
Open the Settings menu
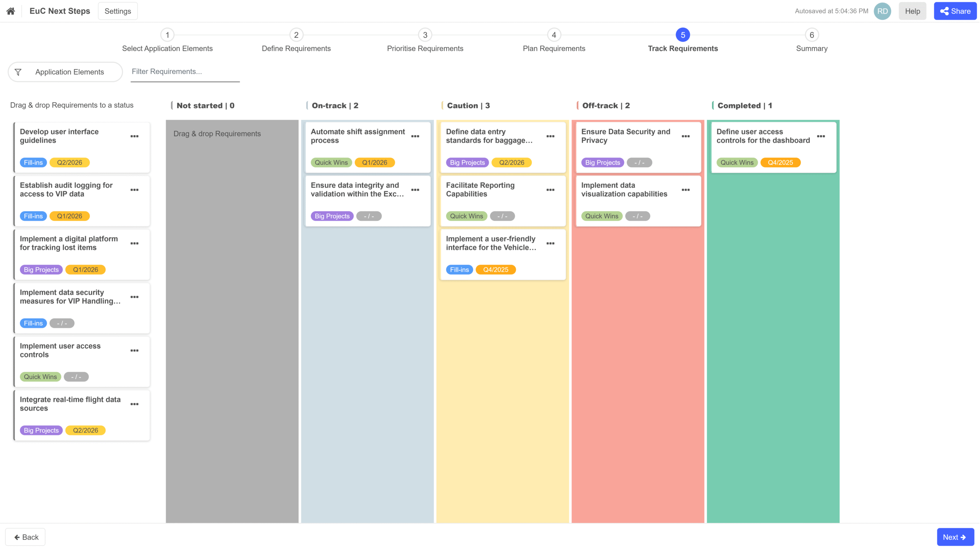[118, 11]
